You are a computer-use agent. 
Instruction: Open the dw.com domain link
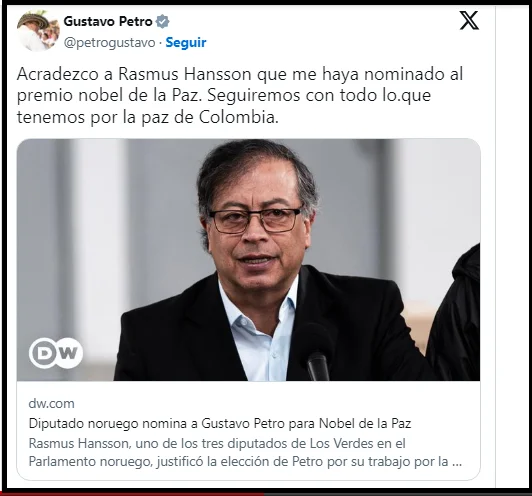tap(52, 404)
